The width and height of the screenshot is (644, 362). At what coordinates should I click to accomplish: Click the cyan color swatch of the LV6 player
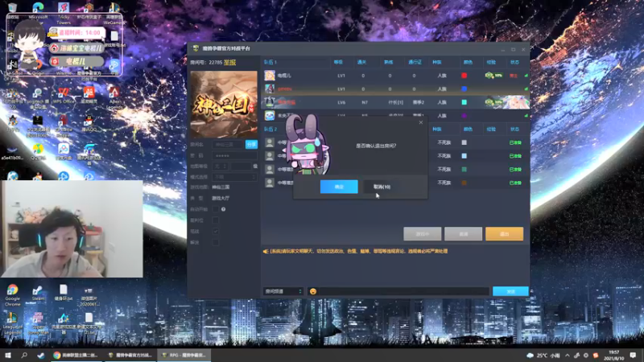pyautogui.click(x=464, y=102)
